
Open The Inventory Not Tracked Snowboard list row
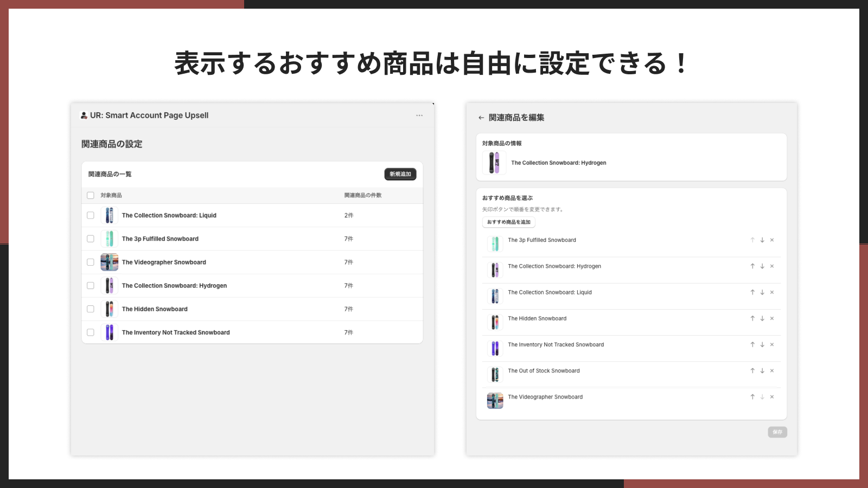click(x=252, y=332)
